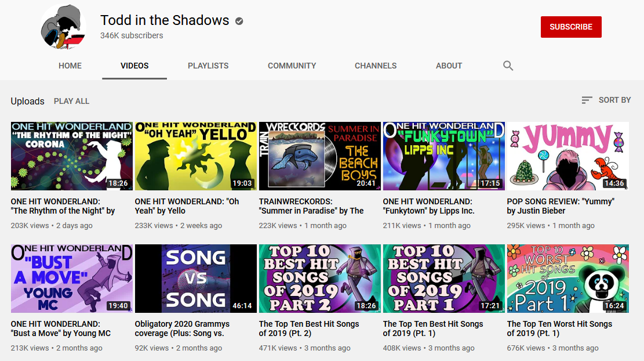Viewport: 644px width, 361px height.
Task: Open Best Hit Songs 2019 Part 1 thumbnail
Action: coord(444,279)
